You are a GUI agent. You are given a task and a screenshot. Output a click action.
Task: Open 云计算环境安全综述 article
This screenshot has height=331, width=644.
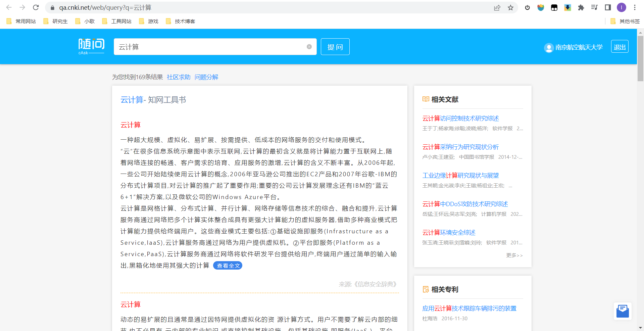coord(449,232)
